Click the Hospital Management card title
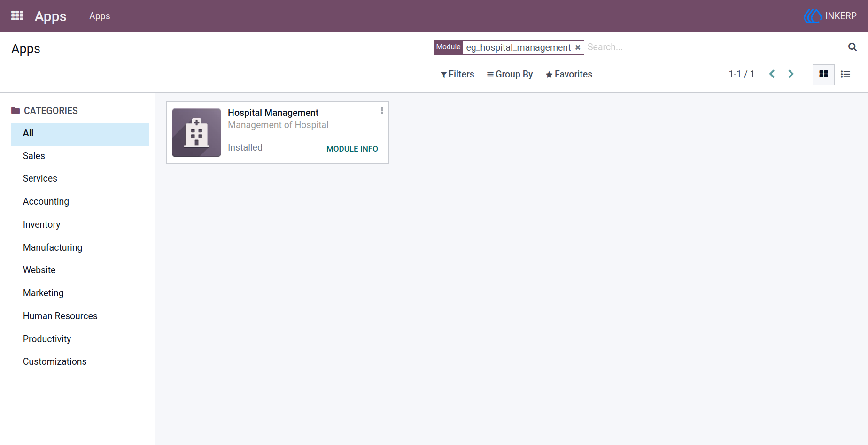 click(273, 113)
